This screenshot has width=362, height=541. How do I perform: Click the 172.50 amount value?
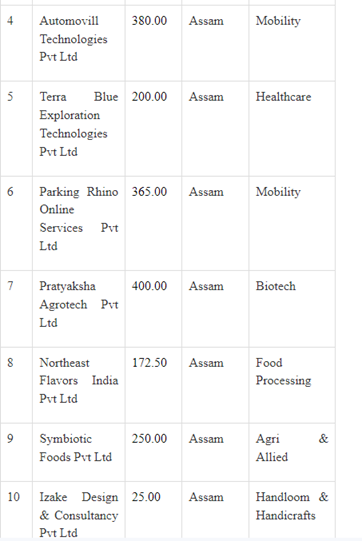pyautogui.click(x=149, y=363)
